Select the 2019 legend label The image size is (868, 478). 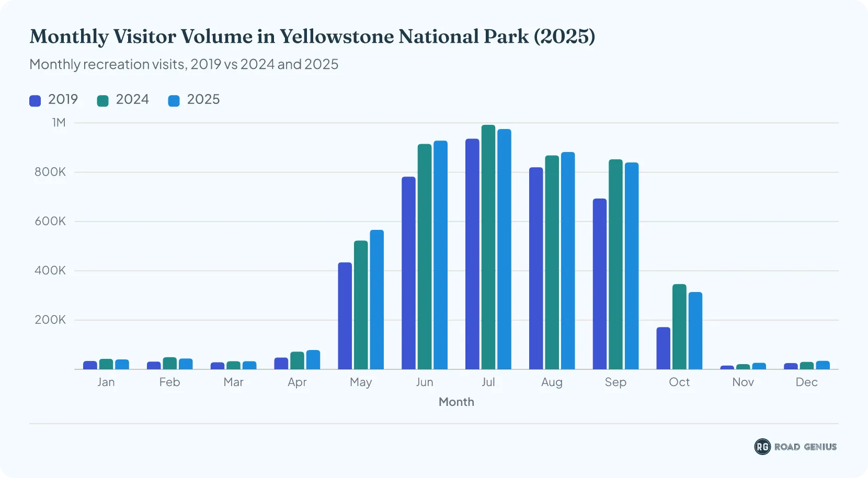pyautogui.click(x=63, y=99)
